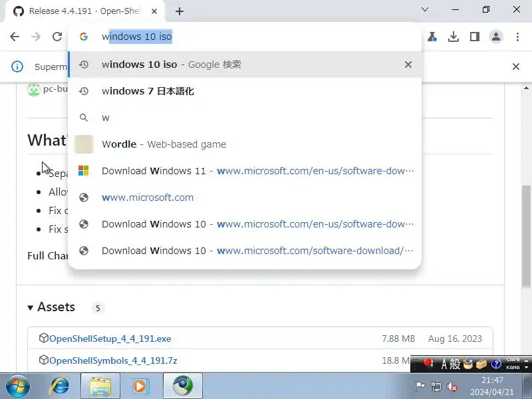The width and height of the screenshot is (532, 399).
Task: Toggle KANA lock on language bar
Action: pyautogui.click(x=513, y=368)
